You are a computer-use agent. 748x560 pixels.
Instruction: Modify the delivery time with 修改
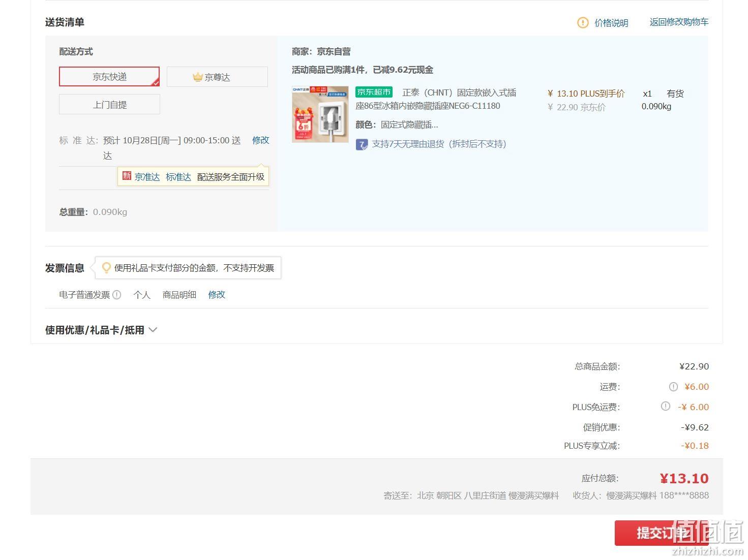coord(261,140)
